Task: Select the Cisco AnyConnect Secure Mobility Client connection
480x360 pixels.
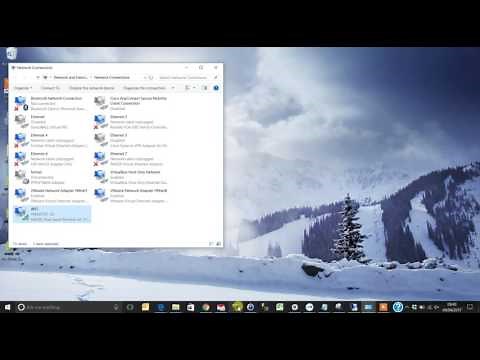Action: coord(132,103)
